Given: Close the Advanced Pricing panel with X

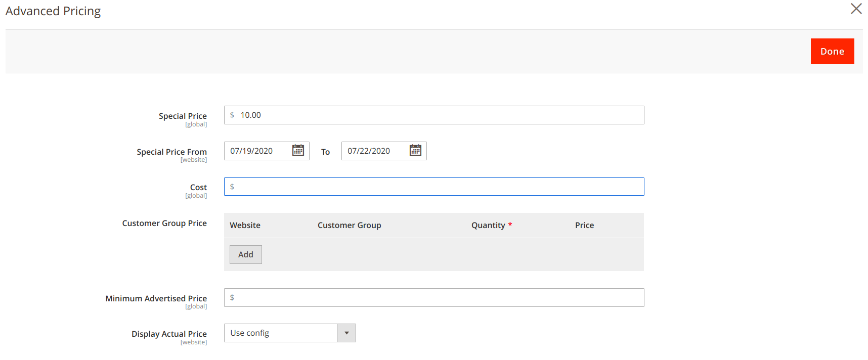Looking at the screenshot, I should [856, 9].
